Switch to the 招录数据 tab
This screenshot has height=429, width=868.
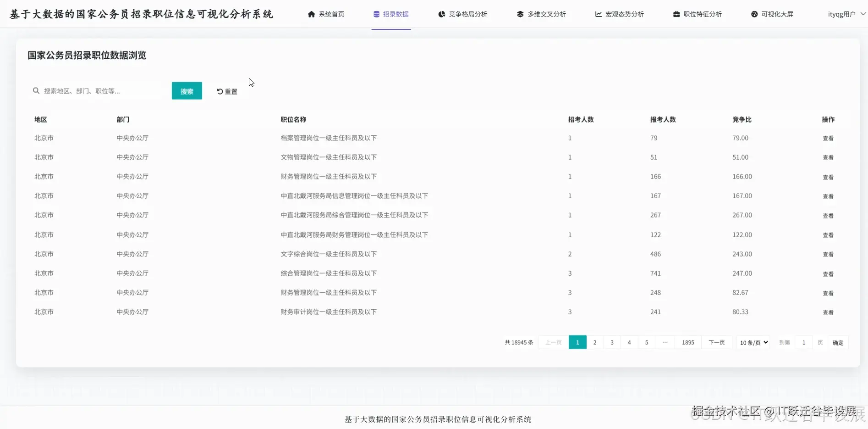[x=391, y=14]
